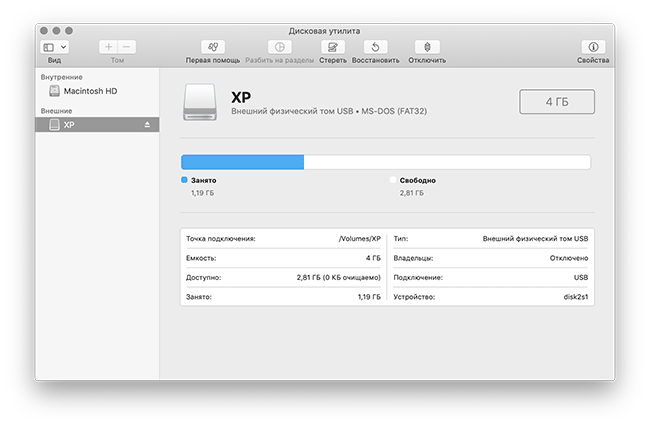Click the large XP drive image
The width and height of the screenshot is (650, 427).
pyautogui.click(x=200, y=102)
